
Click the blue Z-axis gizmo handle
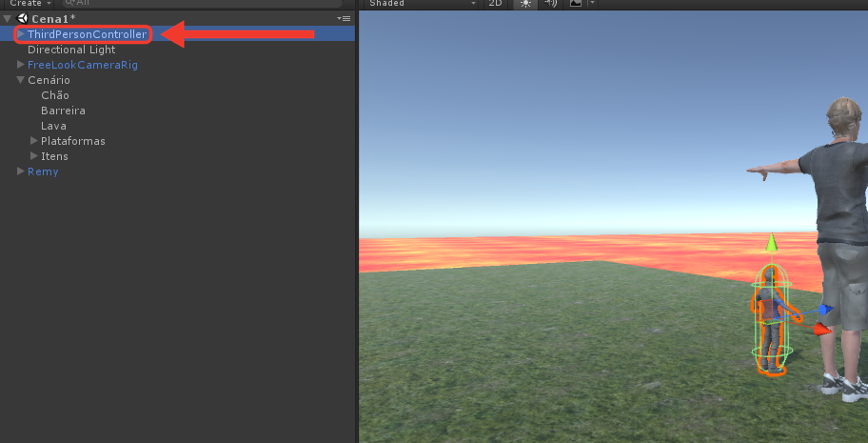[825, 310]
